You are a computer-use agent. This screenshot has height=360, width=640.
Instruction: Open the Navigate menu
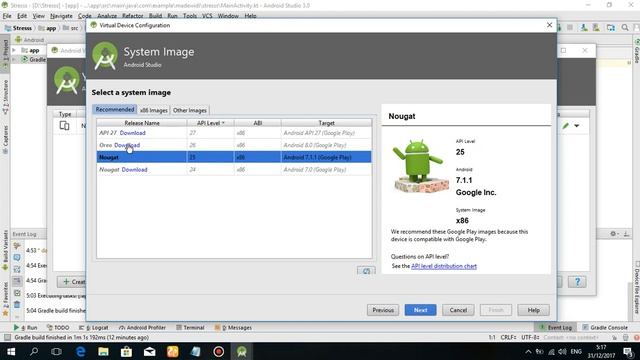(x=61, y=16)
